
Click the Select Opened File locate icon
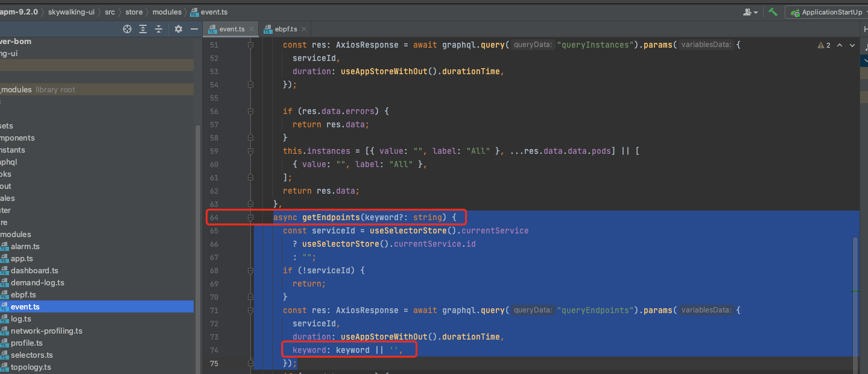[x=127, y=29]
